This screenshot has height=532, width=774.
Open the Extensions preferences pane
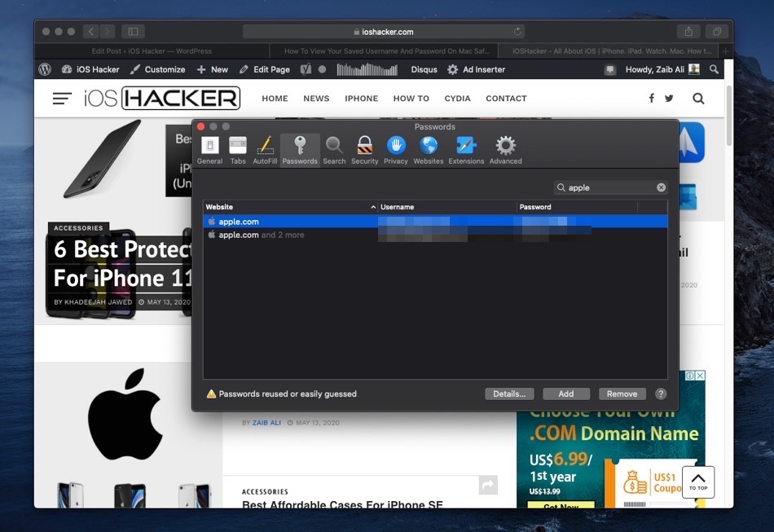pyautogui.click(x=466, y=150)
